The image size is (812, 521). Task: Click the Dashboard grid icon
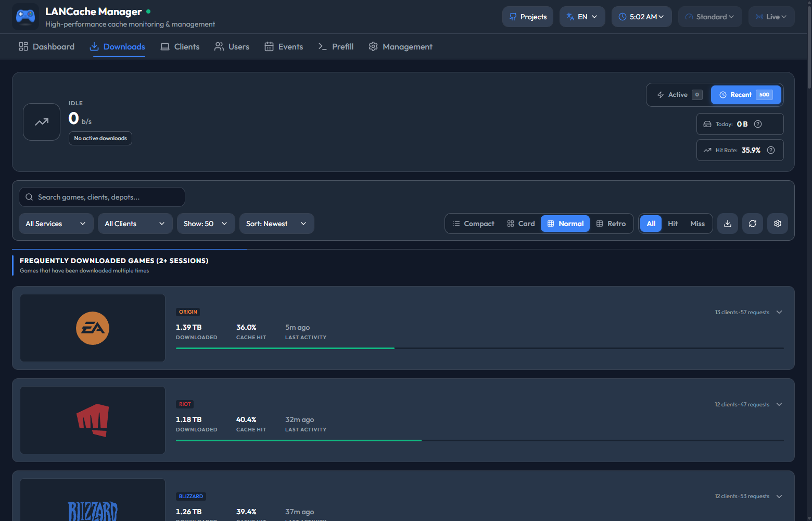click(x=23, y=46)
